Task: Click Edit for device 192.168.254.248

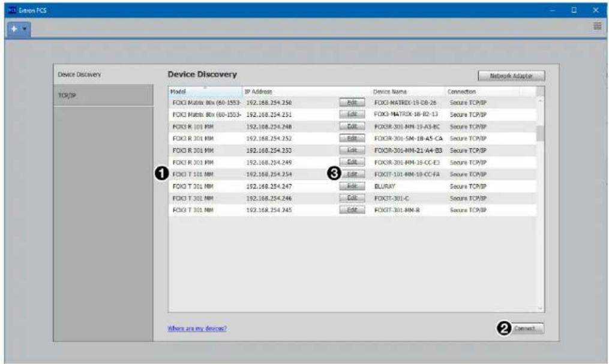Action: coord(352,127)
